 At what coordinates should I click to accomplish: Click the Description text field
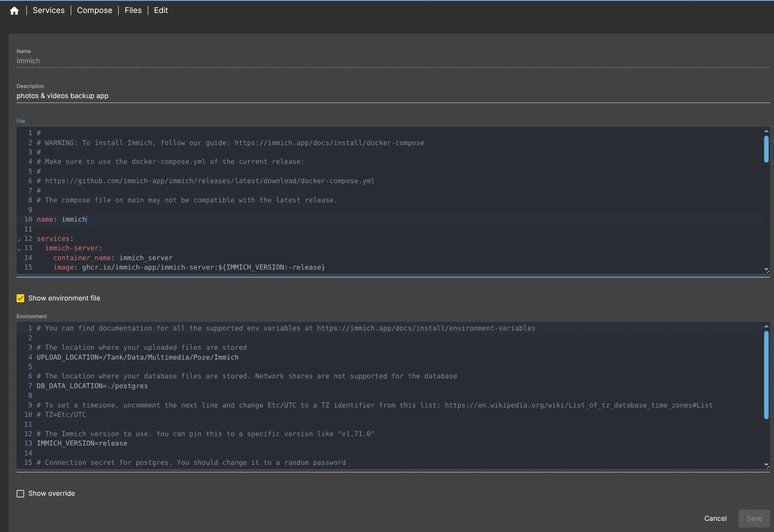[x=392, y=96]
